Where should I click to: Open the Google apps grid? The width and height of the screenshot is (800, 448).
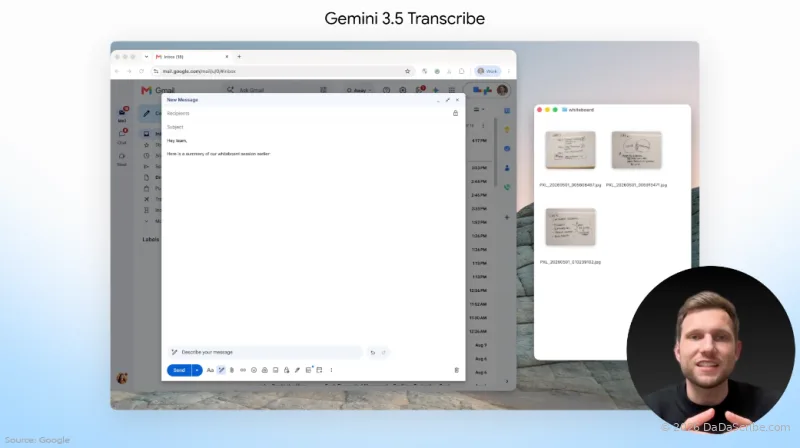click(452, 90)
